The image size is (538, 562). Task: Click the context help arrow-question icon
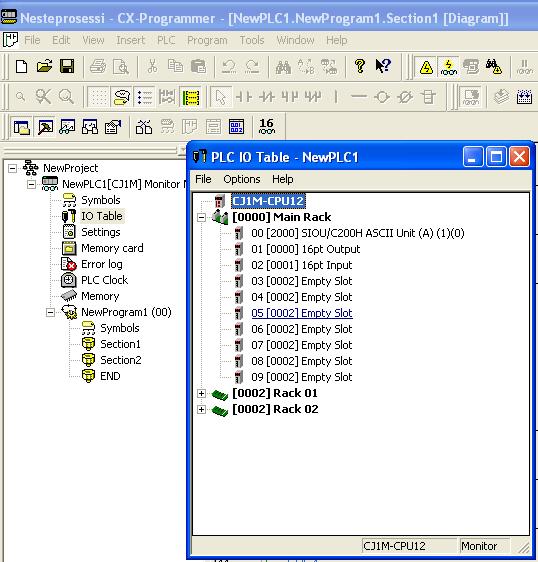tap(383, 66)
